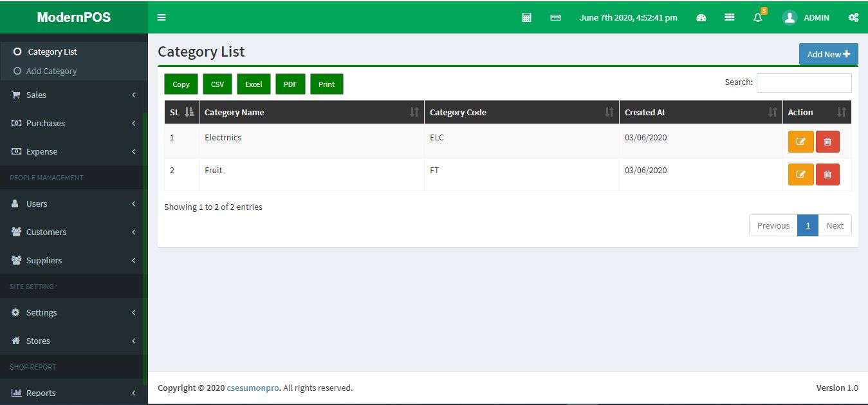Expand the Customers menu chevron
This screenshot has height=405, width=868.
[134, 232]
